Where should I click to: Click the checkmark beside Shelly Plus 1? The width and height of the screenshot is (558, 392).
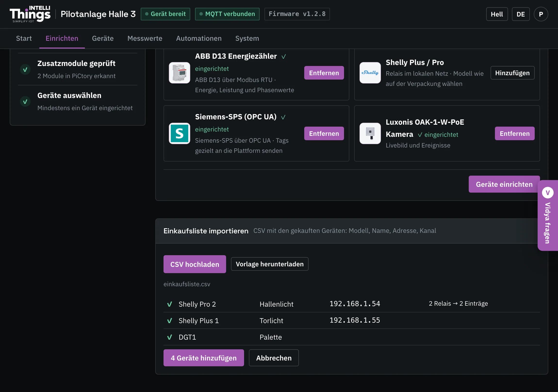click(170, 320)
